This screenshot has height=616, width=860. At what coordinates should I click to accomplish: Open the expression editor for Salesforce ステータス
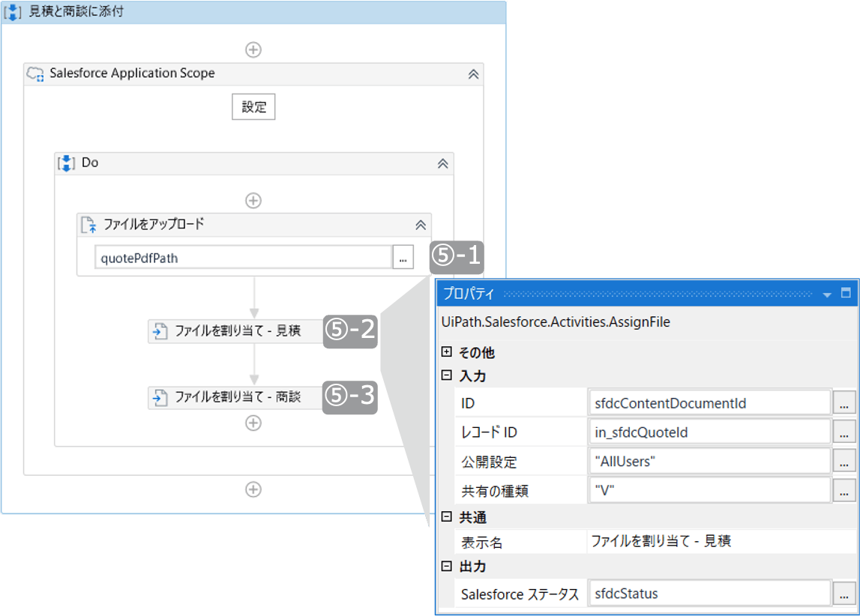[x=844, y=594]
